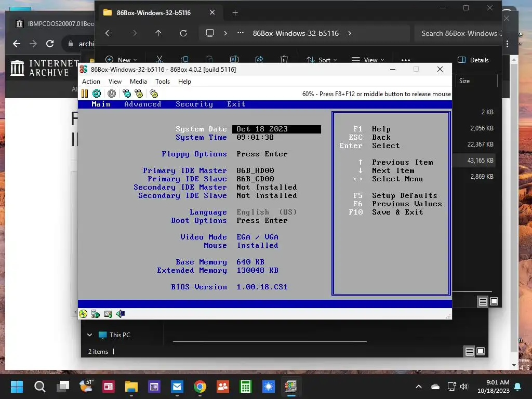Open the 86Box Action menu
This screenshot has width=532, height=399.
(x=91, y=82)
